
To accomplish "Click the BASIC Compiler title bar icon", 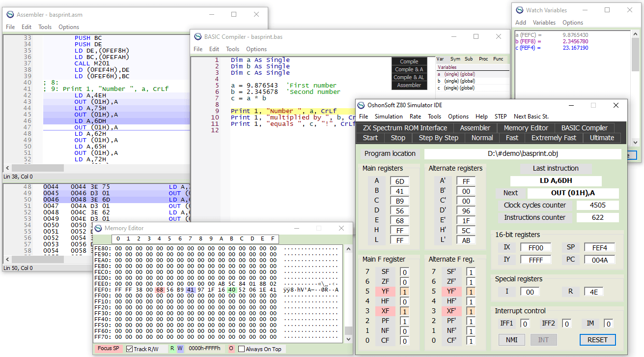I will coord(198,37).
